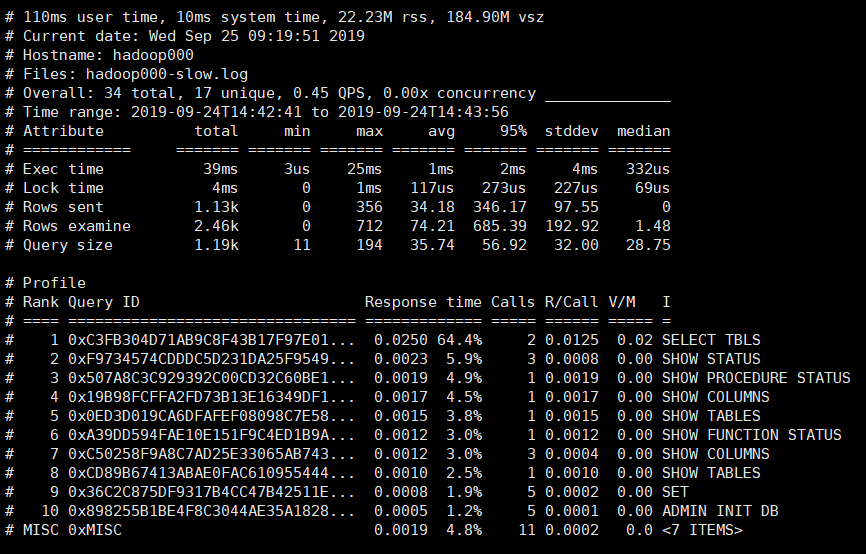Click the SHOW PROCEDURE STATUS label
The width and height of the screenshot is (866, 554).
[x=756, y=378]
